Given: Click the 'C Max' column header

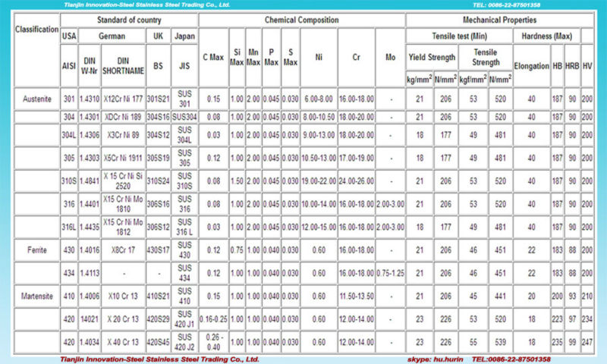Looking at the screenshot, I should click(x=213, y=57).
